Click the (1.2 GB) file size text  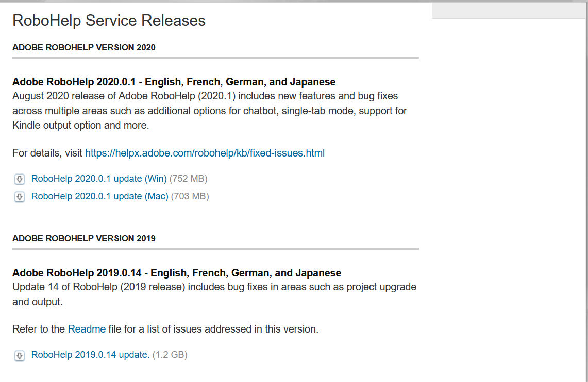coord(170,355)
